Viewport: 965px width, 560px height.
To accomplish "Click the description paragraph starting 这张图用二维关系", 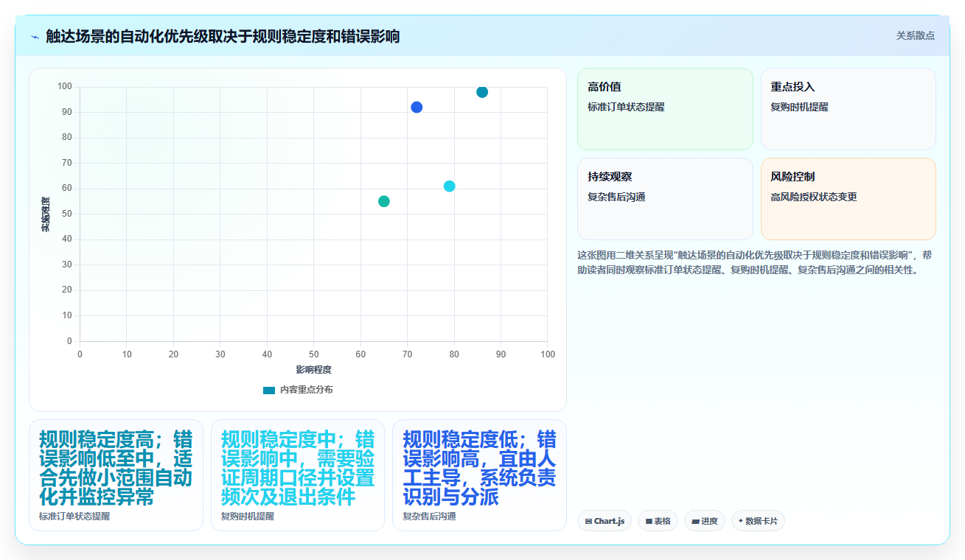I will [756, 262].
